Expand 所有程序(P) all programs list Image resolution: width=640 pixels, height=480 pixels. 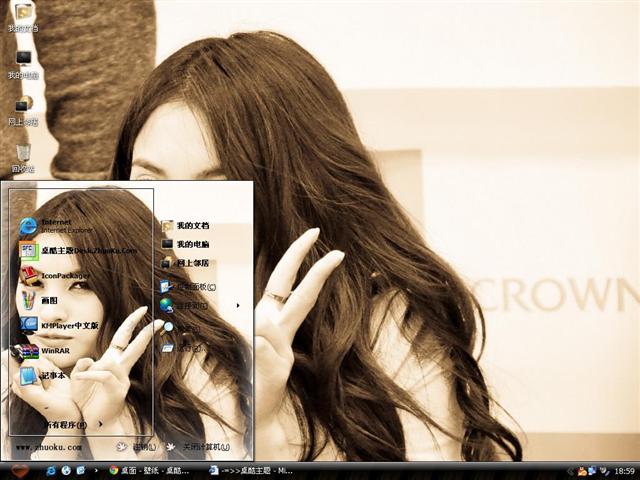click(73, 424)
